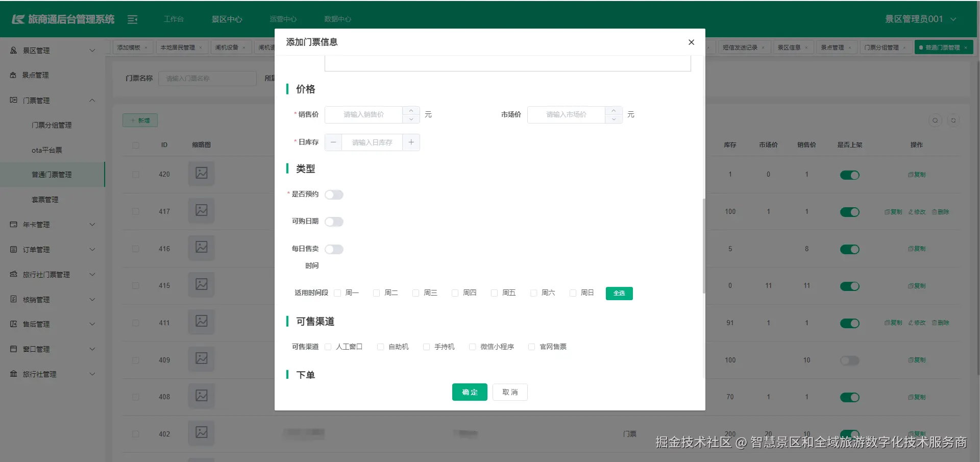This screenshot has width=980, height=462.
Task: Check the 官网售票 channel checkbox
Action: [x=532, y=347]
